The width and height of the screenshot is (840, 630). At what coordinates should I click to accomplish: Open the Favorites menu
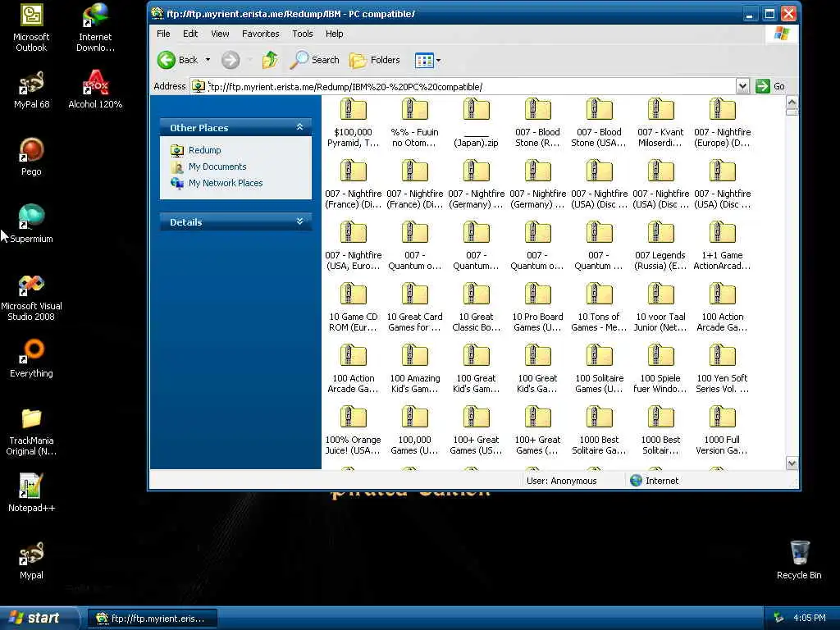[260, 34]
